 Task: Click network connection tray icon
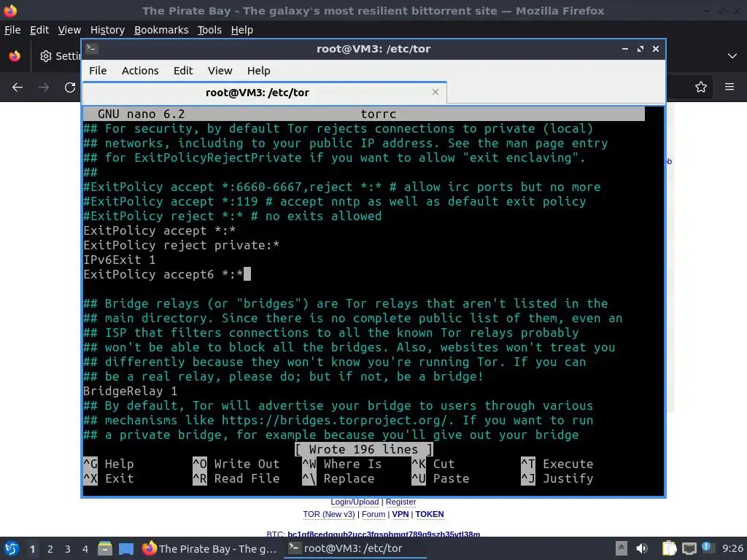point(689,548)
